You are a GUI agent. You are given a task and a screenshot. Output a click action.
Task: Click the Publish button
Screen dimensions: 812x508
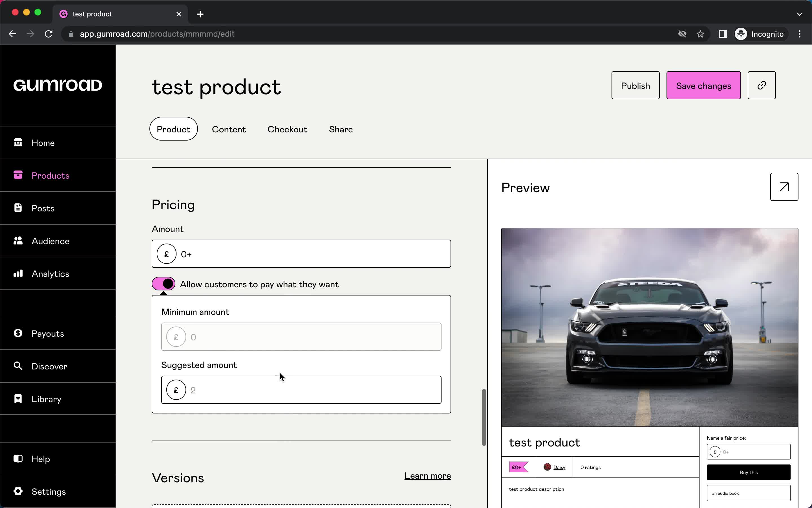click(x=635, y=85)
